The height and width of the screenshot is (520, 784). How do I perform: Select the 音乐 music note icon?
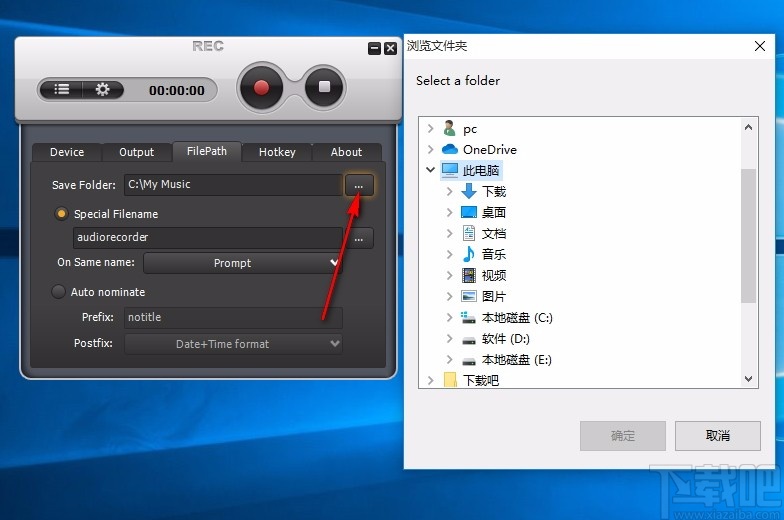pyautogui.click(x=468, y=254)
